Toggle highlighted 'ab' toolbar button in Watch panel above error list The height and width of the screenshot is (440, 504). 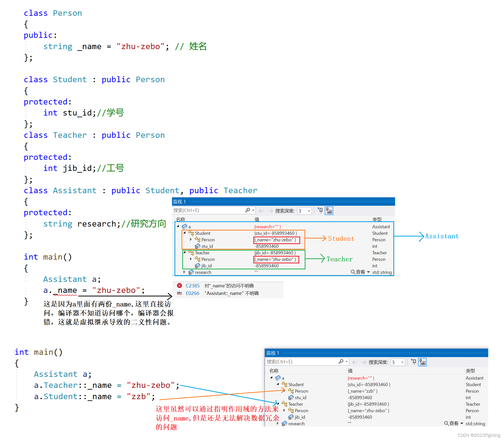tap(329, 211)
